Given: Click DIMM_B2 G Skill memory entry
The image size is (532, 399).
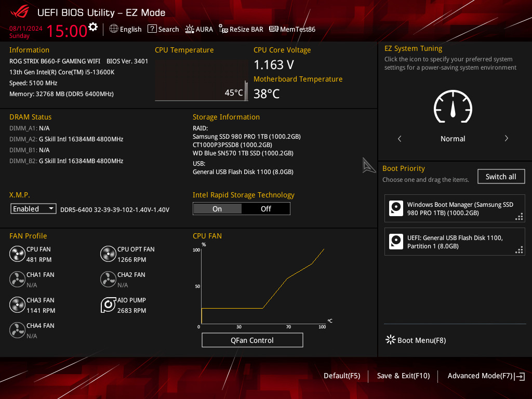Looking at the screenshot, I should pos(66,161).
